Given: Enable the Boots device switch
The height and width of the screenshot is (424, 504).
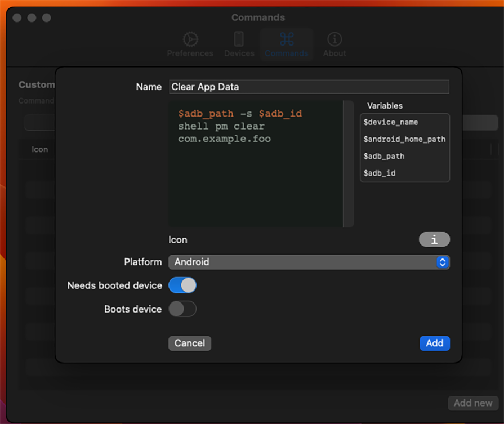Looking at the screenshot, I should click(182, 309).
